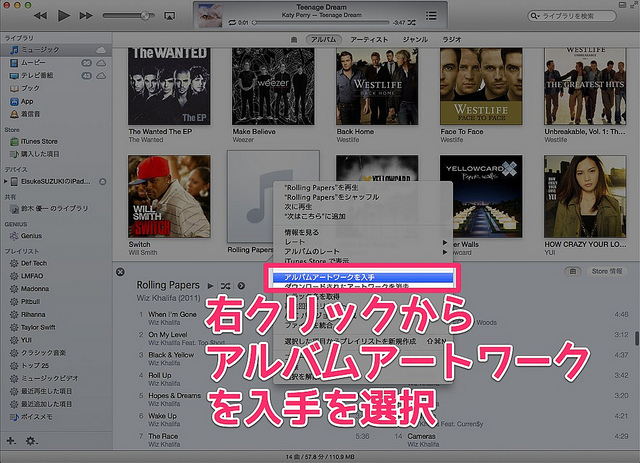This screenshot has height=463, width=640.
Task: Click the vertical scrollbar in the track list
Action: click(x=637, y=338)
